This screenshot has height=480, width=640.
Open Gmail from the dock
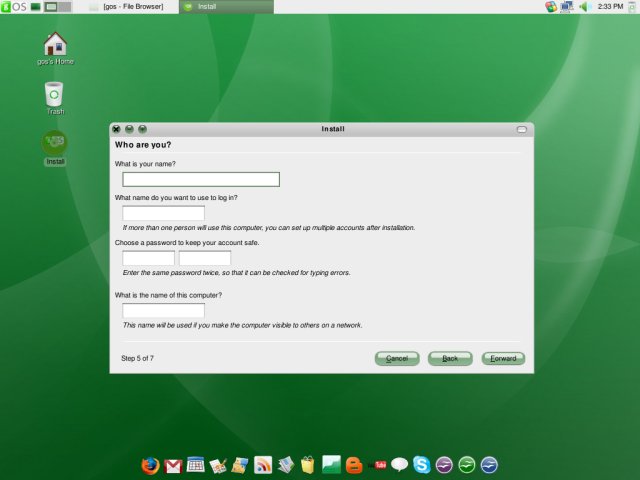pyautogui.click(x=173, y=466)
